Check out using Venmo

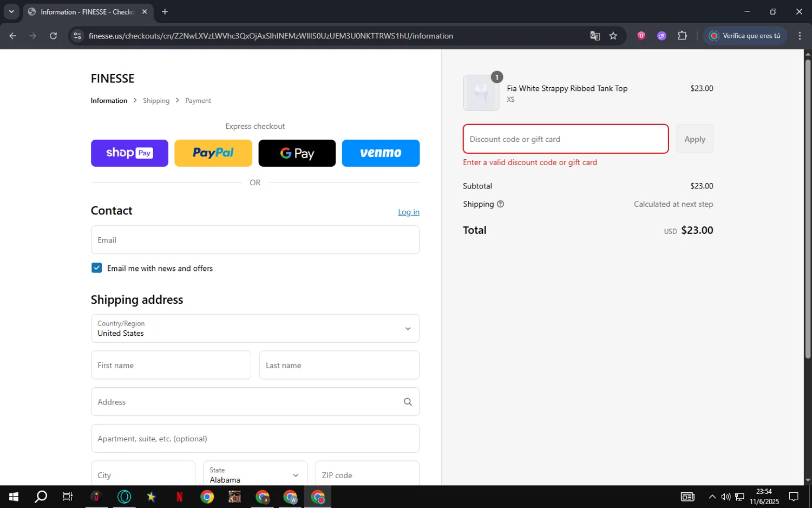(x=381, y=153)
